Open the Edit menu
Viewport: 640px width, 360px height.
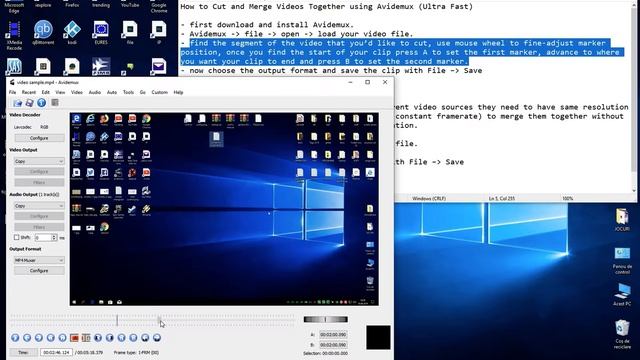(45, 92)
